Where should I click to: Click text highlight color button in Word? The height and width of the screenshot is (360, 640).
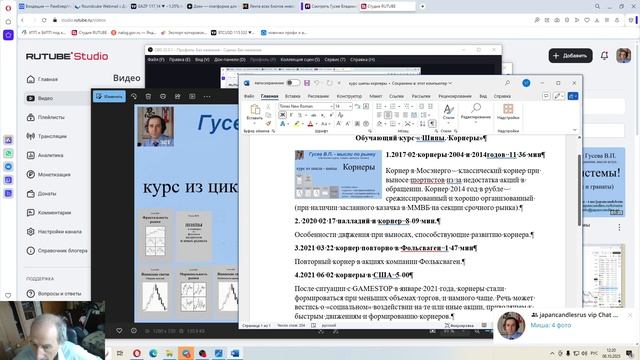(297, 124)
